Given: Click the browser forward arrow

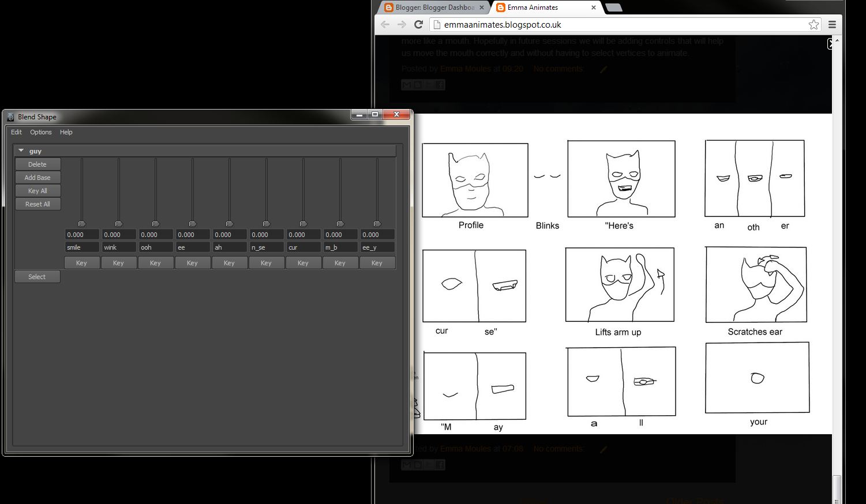Looking at the screenshot, I should pos(402,24).
